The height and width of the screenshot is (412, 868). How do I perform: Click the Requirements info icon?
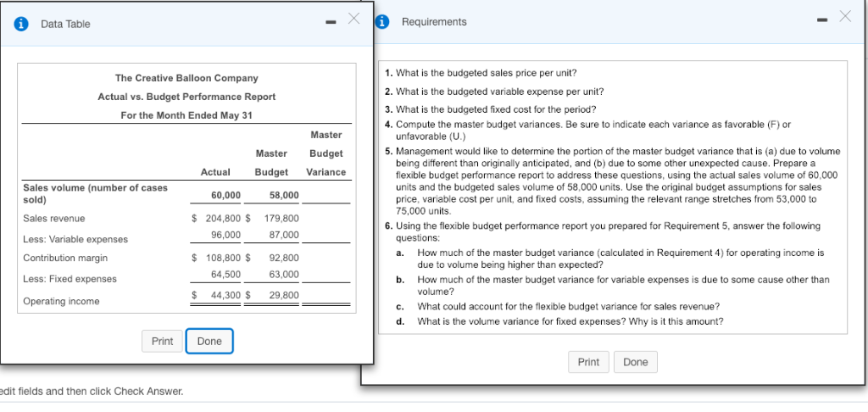click(382, 21)
